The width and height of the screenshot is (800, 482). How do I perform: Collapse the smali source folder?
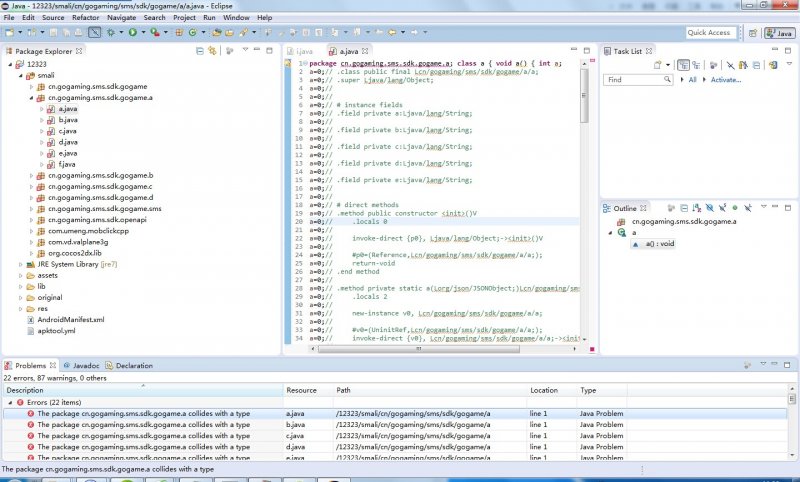tap(19, 75)
